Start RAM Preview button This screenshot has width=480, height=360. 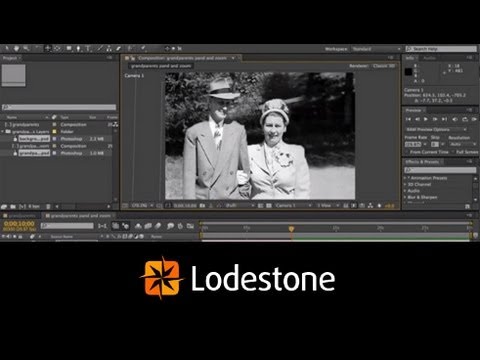point(474,119)
